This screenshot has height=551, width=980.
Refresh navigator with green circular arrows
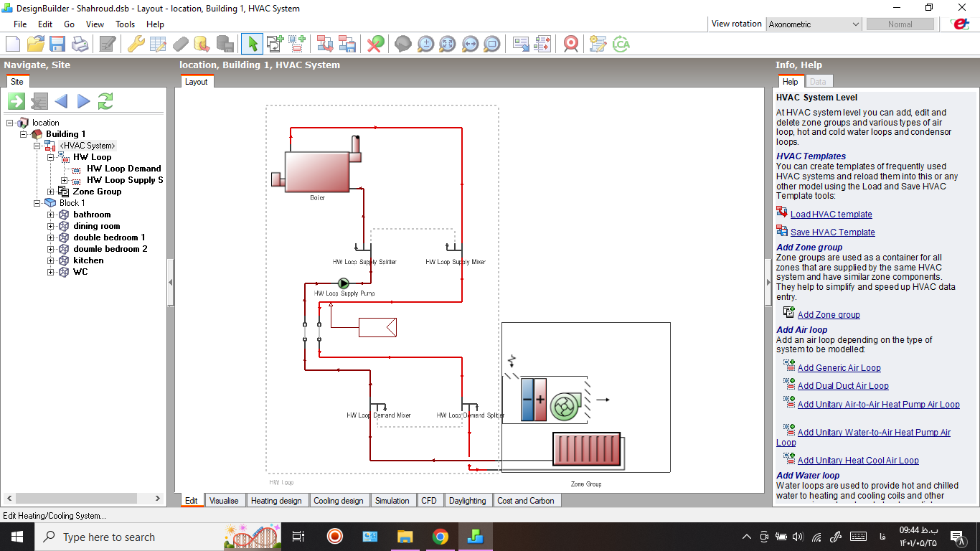pyautogui.click(x=105, y=101)
